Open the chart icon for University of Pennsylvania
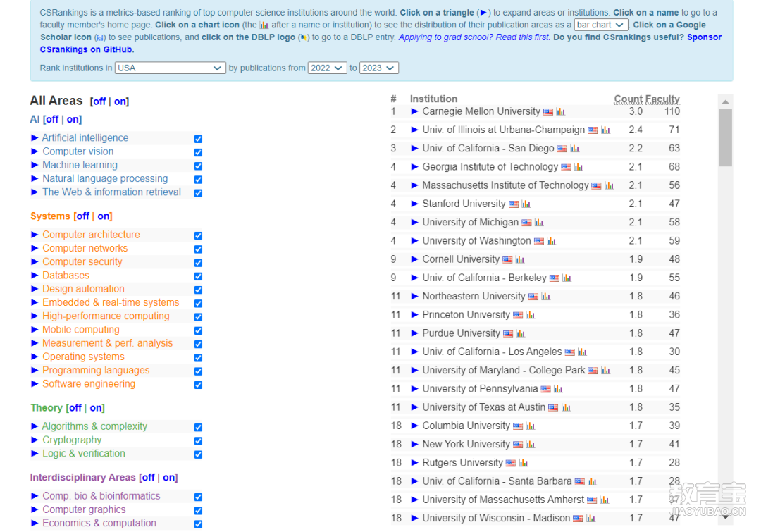 pyautogui.click(x=558, y=389)
